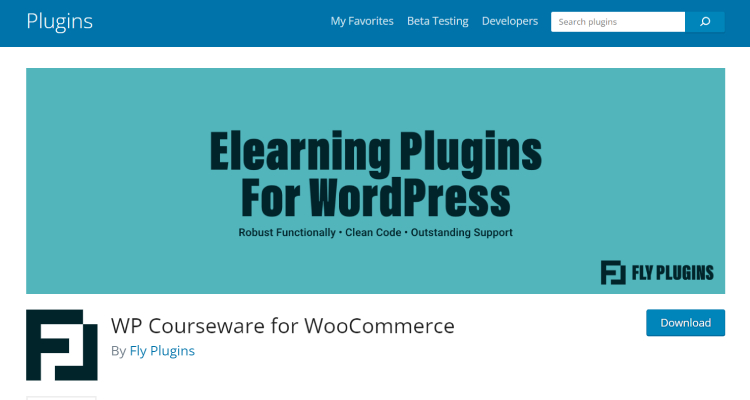Click the Fly Plugins square logo icon

pyautogui.click(x=62, y=344)
